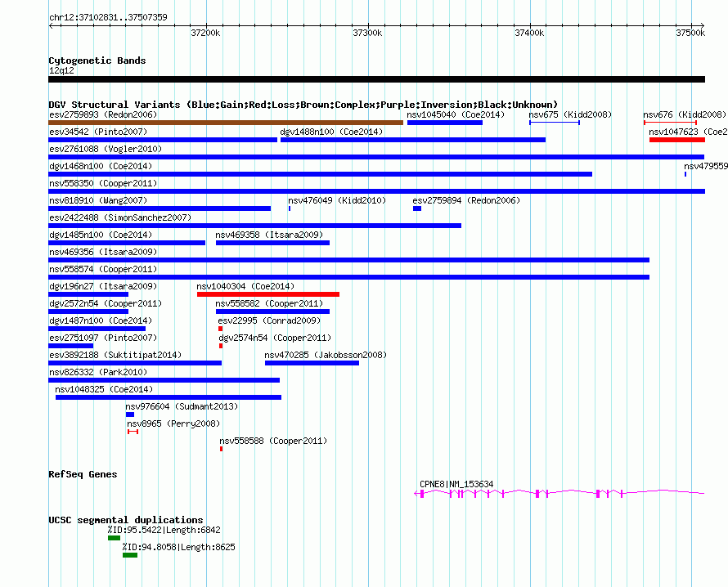Click the 37500k ruler position label

pyautogui.click(x=690, y=33)
